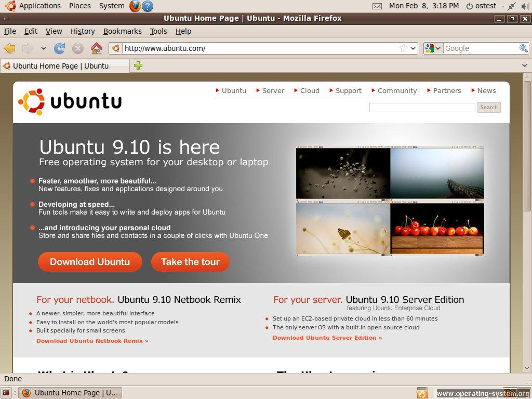This screenshot has width=532, height=399.
Task: Select the Ubuntu Home Page tab
Action: click(65, 66)
